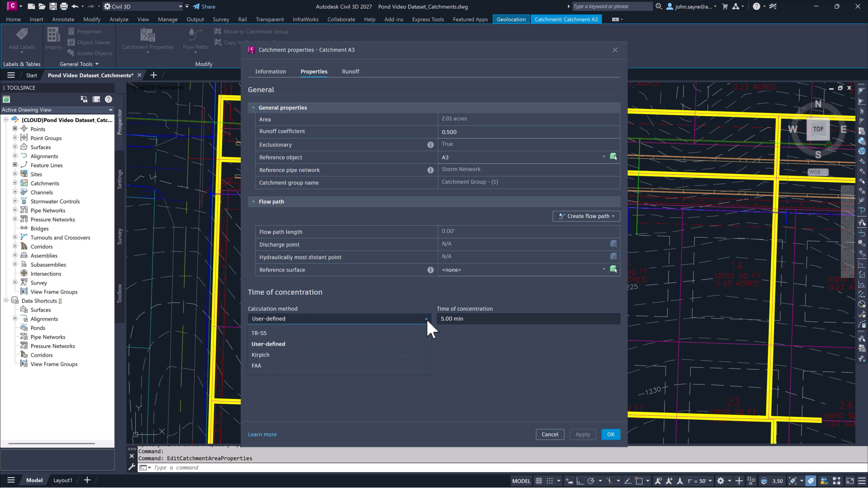Click Hydraulically most distant point pick icon
Image resolution: width=868 pixels, height=488 pixels.
(613, 257)
